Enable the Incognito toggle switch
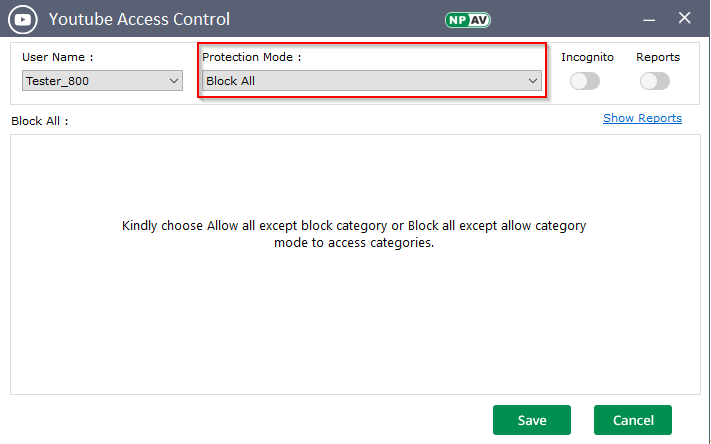This screenshot has height=444, width=711. point(585,81)
